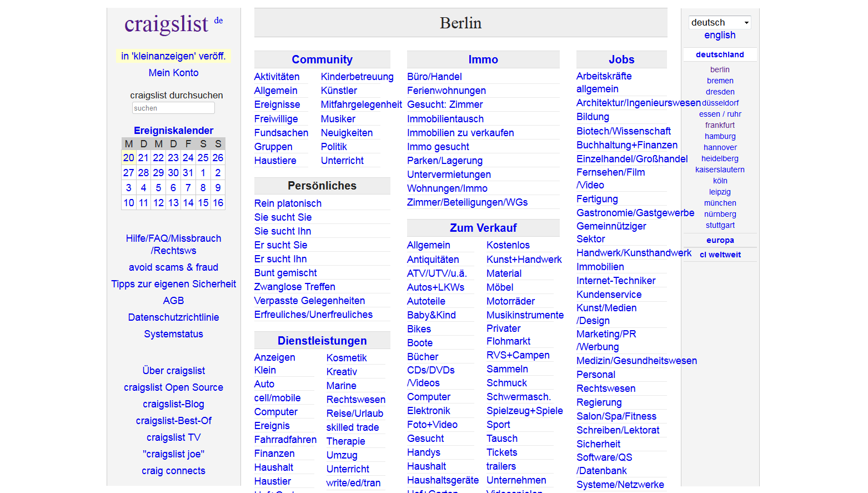This screenshot has width=868, height=493.
Task: Open the Antiquitäten for-sale category
Action: click(x=433, y=260)
